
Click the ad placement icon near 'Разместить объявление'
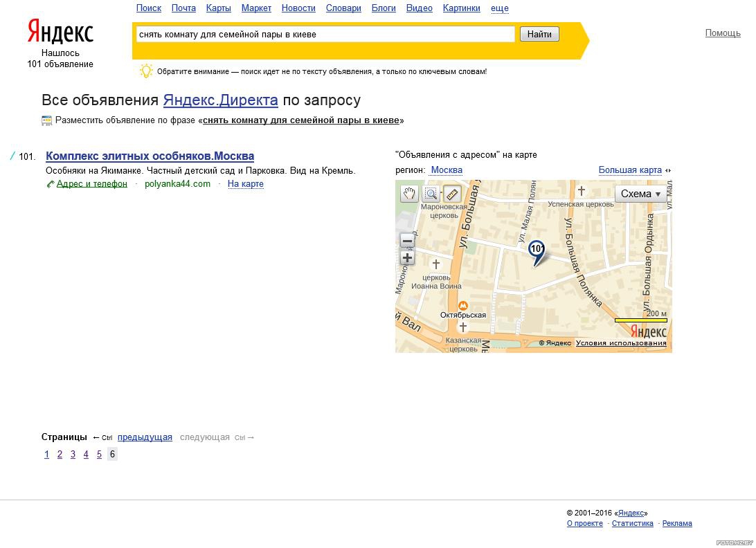pyautogui.click(x=47, y=120)
